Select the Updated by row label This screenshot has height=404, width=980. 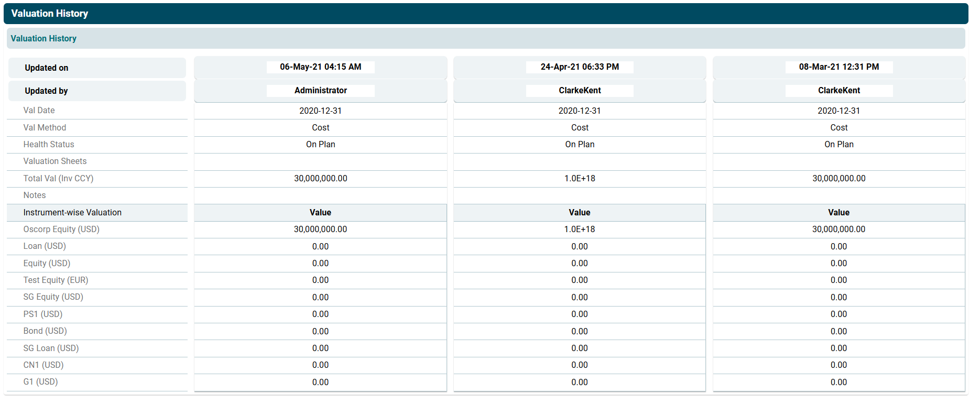point(46,91)
